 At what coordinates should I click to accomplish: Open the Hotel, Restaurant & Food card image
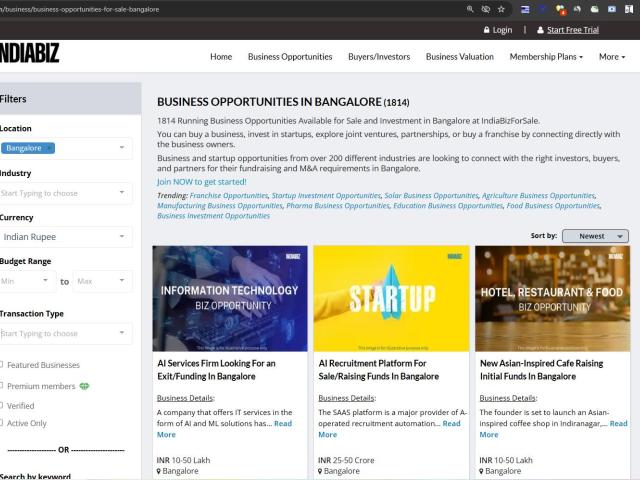(x=552, y=298)
